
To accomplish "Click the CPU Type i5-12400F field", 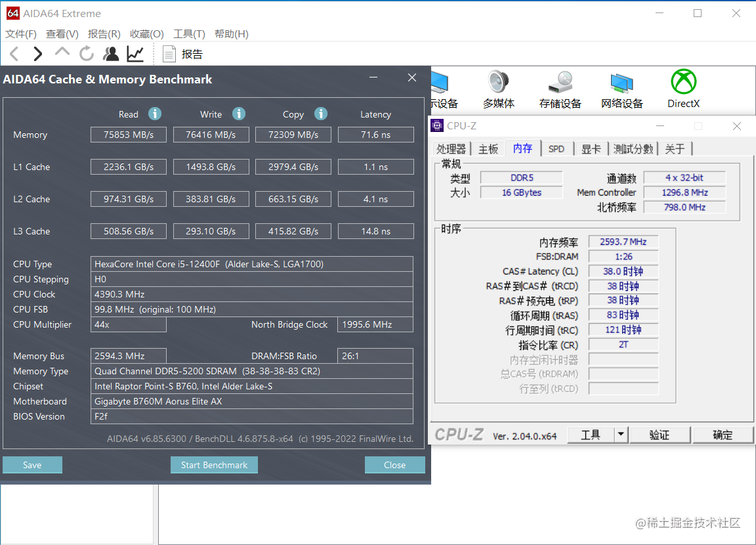I will (252, 264).
